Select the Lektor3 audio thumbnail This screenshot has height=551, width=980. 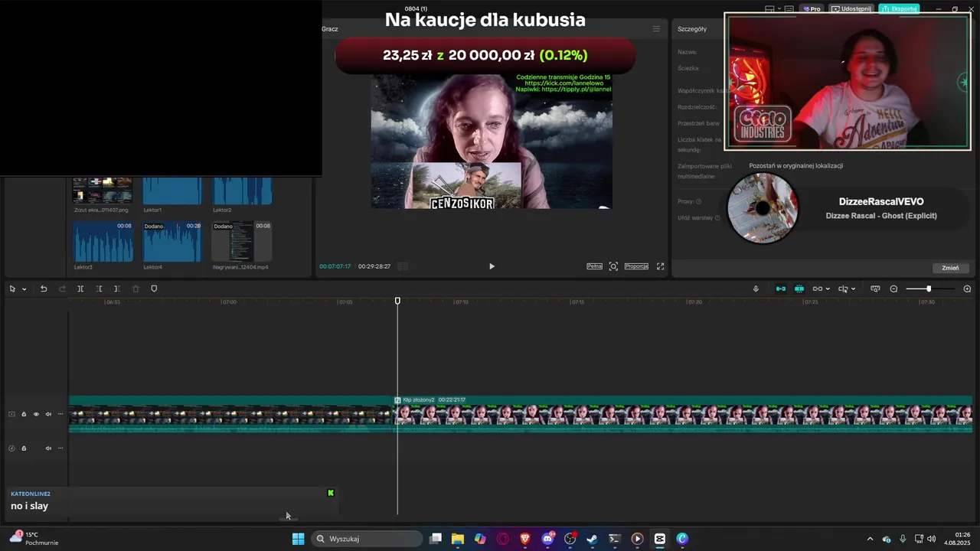pos(103,242)
